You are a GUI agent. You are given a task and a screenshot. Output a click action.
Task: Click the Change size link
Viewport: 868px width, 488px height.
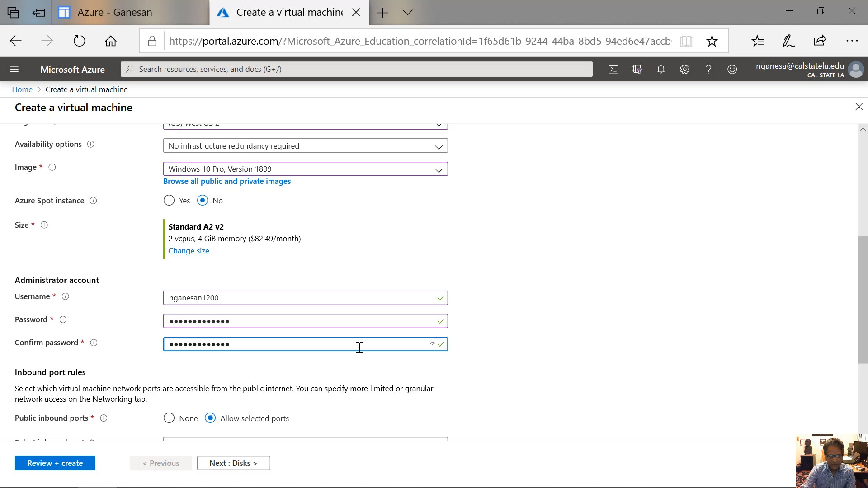pos(189,251)
